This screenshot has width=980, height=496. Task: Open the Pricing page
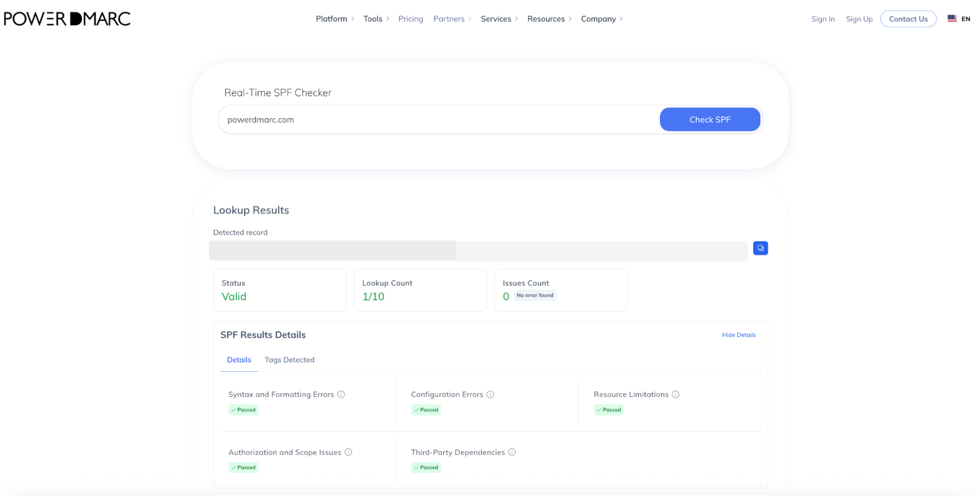pos(411,19)
